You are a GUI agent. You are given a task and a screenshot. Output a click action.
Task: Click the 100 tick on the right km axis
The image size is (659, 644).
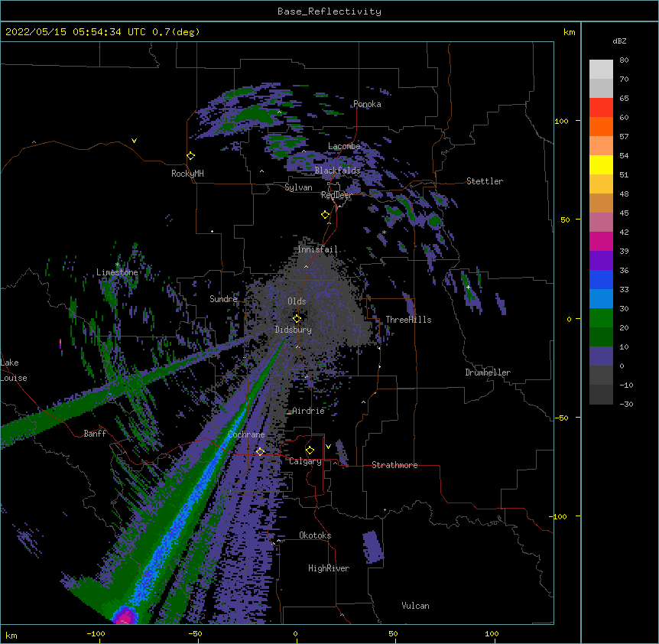[x=561, y=121]
